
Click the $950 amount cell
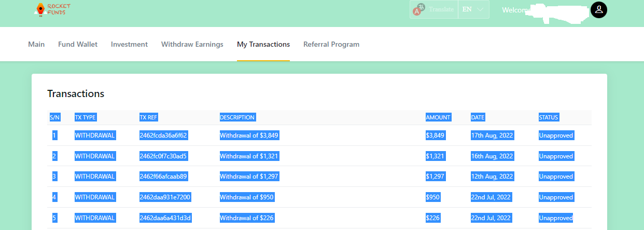click(x=433, y=197)
